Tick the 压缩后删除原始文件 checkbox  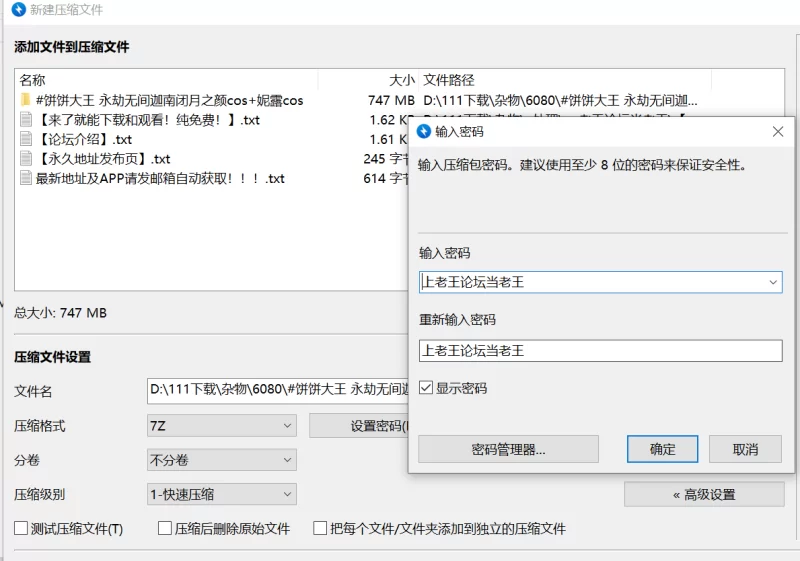tap(165, 528)
